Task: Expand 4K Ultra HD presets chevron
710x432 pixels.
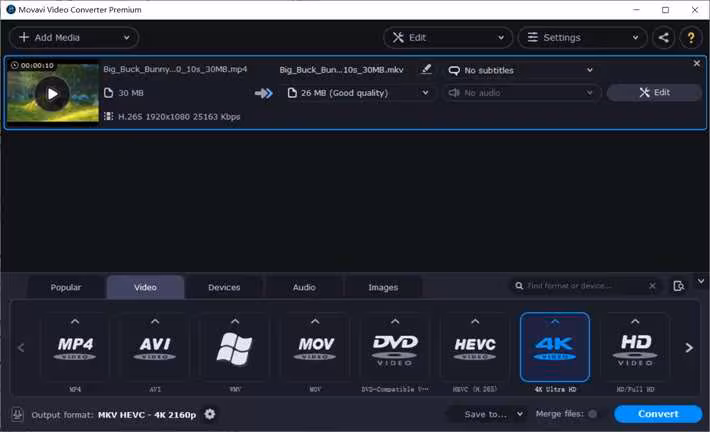Action: point(555,322)
